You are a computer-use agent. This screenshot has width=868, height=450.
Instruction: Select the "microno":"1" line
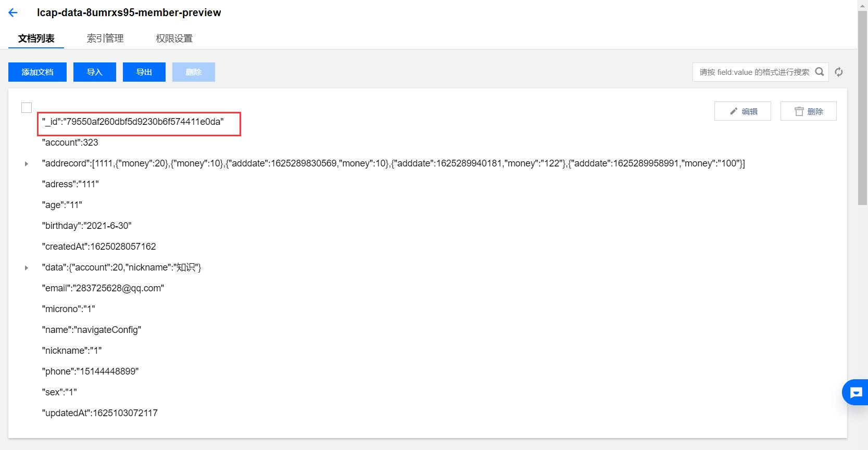69,309
